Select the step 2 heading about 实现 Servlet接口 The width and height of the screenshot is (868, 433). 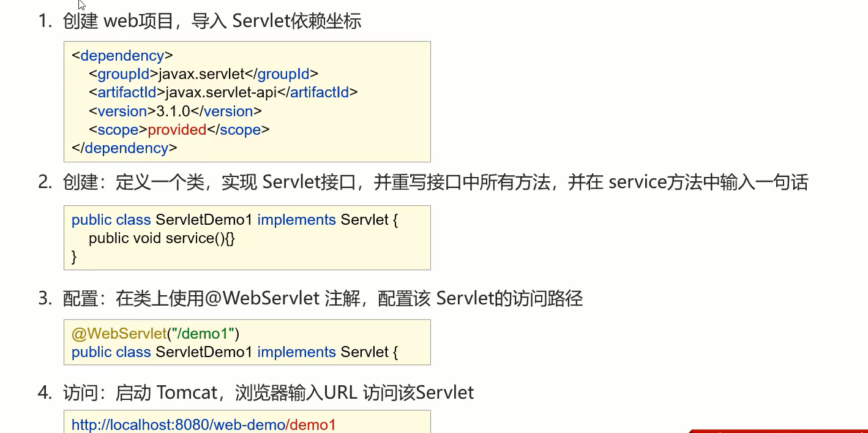tap(423, 182)
